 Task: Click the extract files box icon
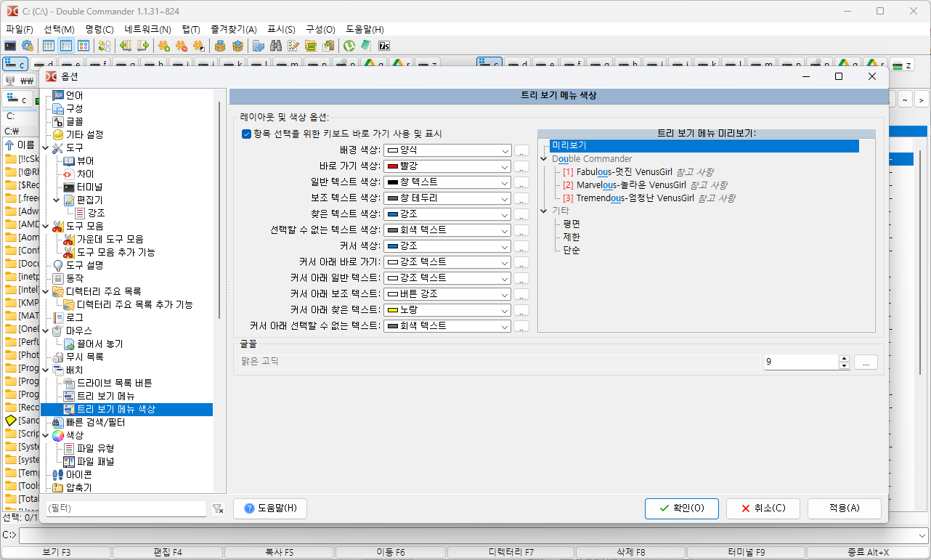237,46
